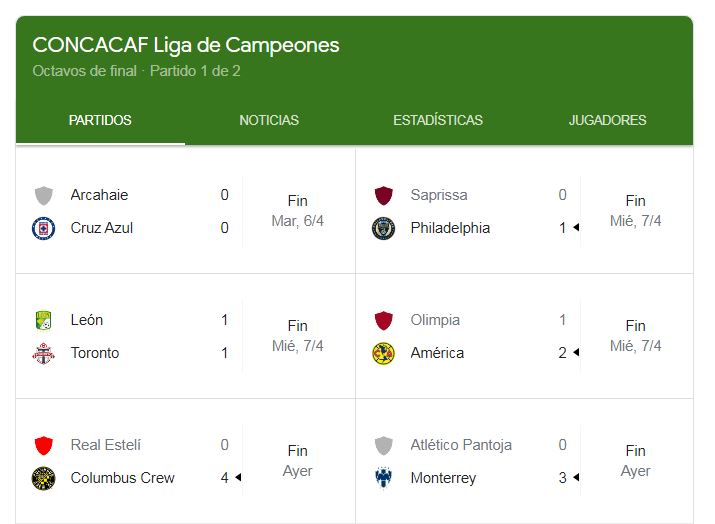Click the Club América yellow crest
Screen dimensions: 715x524
click(383, 353)
